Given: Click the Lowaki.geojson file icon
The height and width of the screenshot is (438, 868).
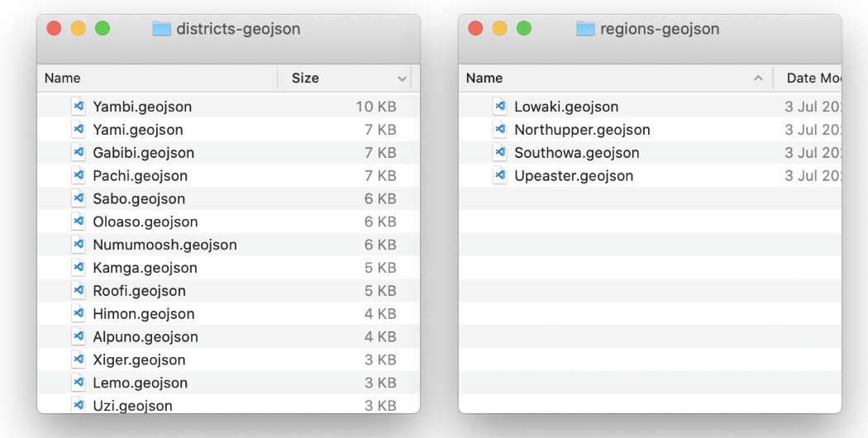Looking at the screenshot, I should tap(500, 107).
